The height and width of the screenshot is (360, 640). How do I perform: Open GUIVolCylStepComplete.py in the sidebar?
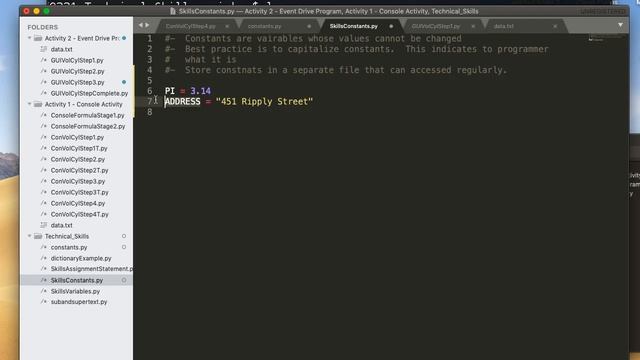pos(89,93)
